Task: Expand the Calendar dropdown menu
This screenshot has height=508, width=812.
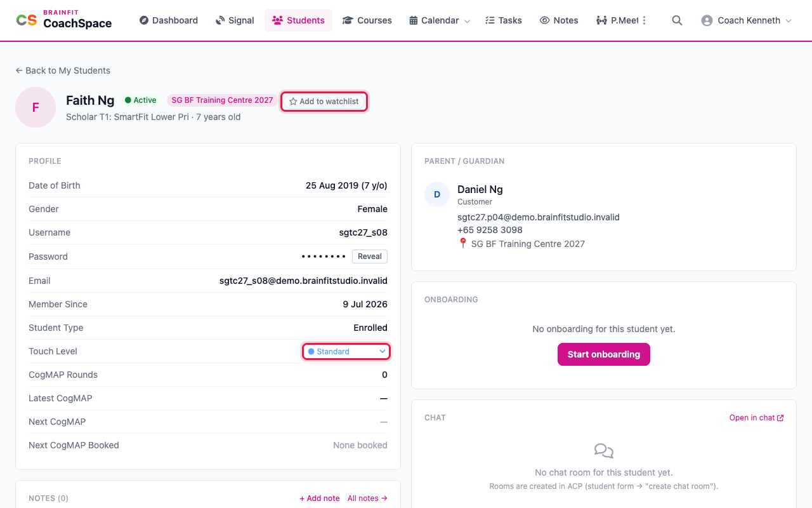Action: pyautogui.click(x=440, y=20)
